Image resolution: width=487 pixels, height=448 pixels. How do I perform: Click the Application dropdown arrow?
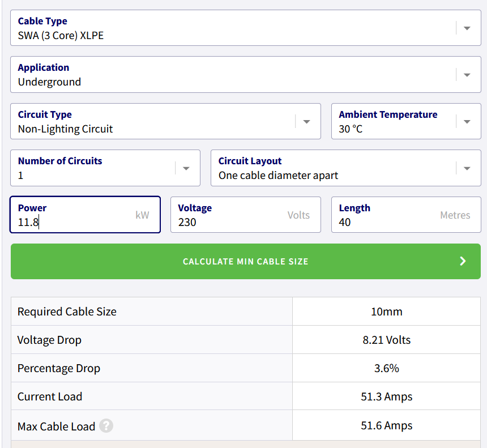pyautogui.click(x=467, y=75)
